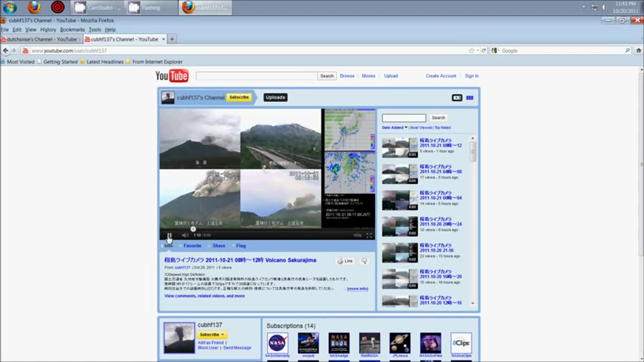Expand the description with (more info)
This screenshot has height=362, width=644.
[x=357, y=289]
